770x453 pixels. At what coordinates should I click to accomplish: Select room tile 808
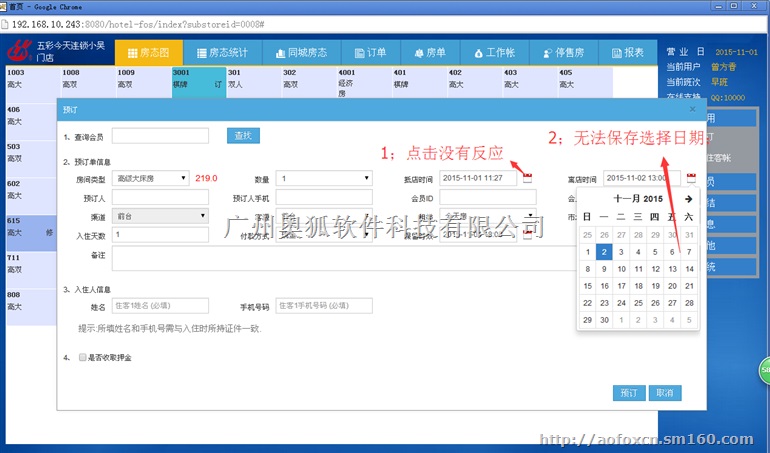pyautogui.click(x=31, y=307)
